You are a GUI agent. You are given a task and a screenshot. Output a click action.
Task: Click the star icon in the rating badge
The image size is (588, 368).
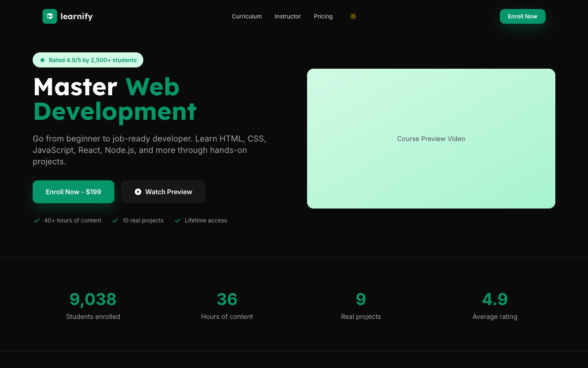point(42,60)
